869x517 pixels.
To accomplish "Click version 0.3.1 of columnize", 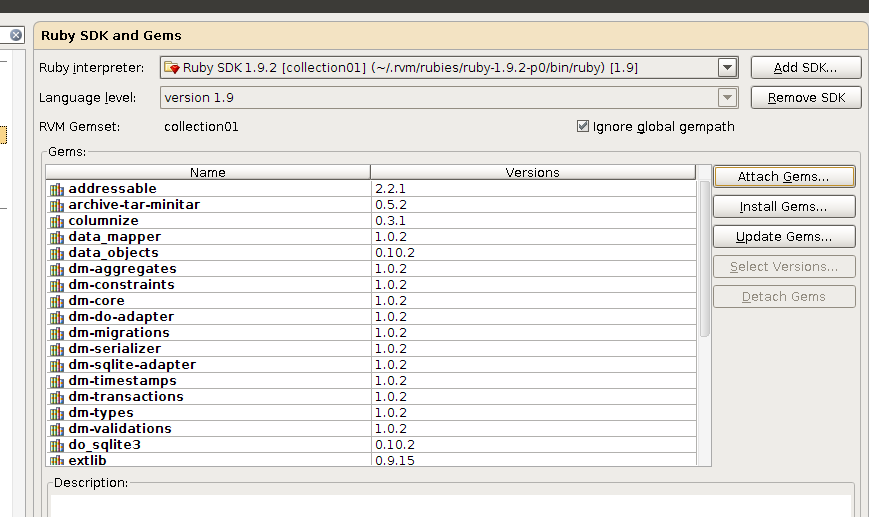I will coord(390,221).
